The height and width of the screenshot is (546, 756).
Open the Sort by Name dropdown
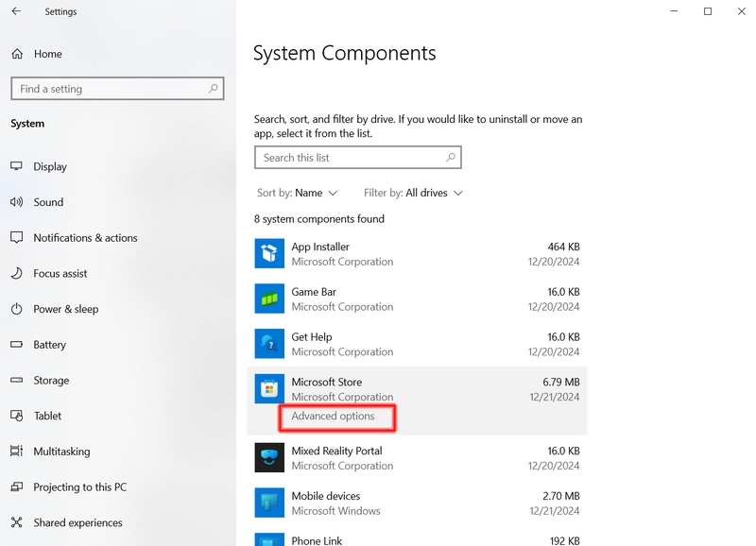tap(297, 193)
